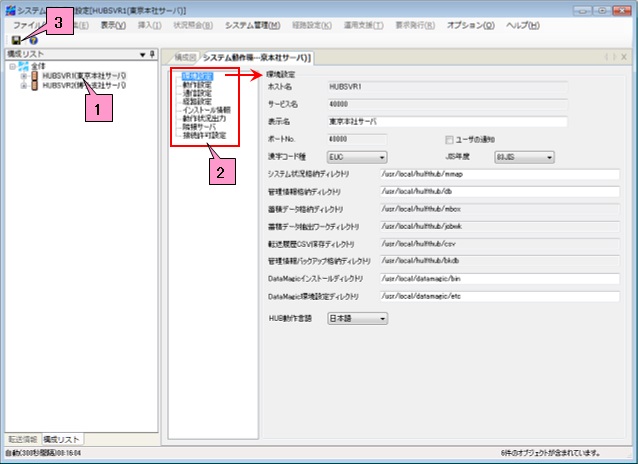638x464 pixels.
Task: Switch to the 構成図 tab
Action: pos(183,59)
